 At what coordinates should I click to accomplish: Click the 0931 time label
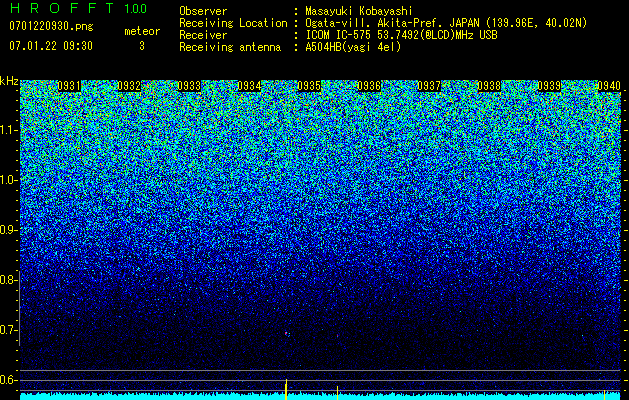point(69,86)
